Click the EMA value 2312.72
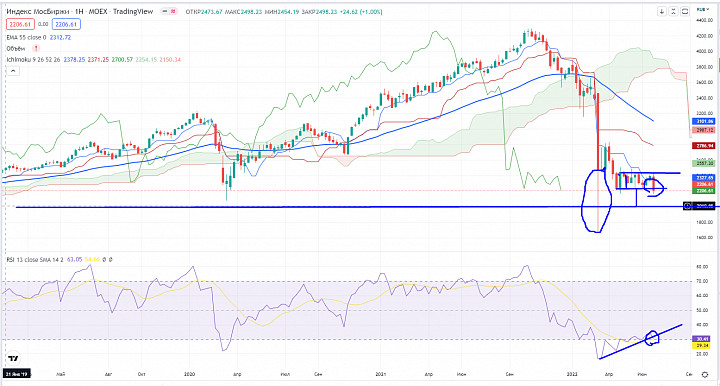This screenshot has width=720, height=386. tap(60, 37)
